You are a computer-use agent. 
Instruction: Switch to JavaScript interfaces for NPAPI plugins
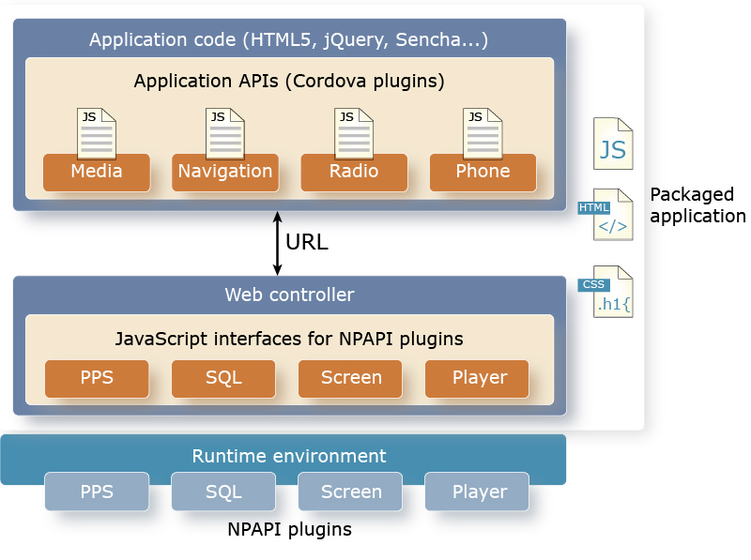click(x=287, y=339)
